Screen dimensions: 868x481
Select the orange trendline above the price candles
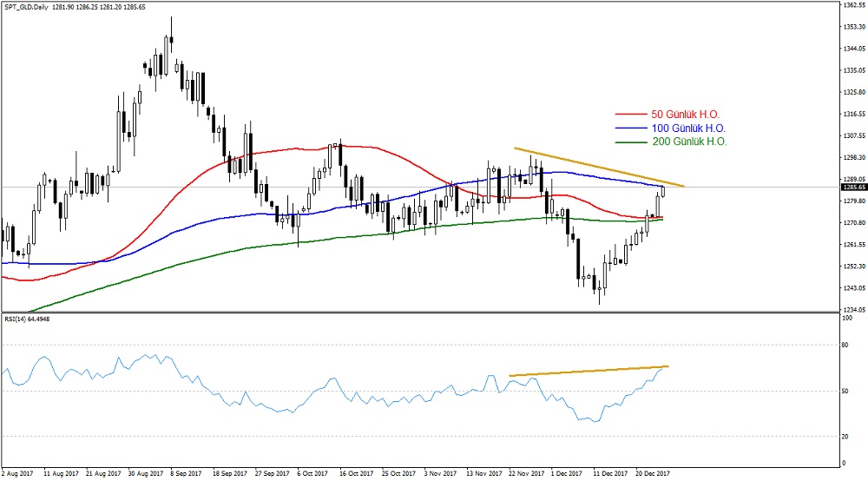(599, 167)
